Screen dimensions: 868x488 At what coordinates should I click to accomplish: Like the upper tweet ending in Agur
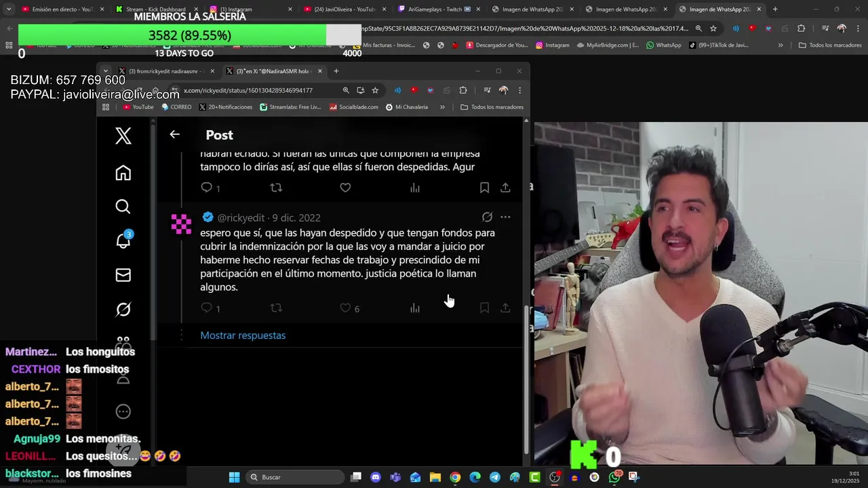(345, 187)
